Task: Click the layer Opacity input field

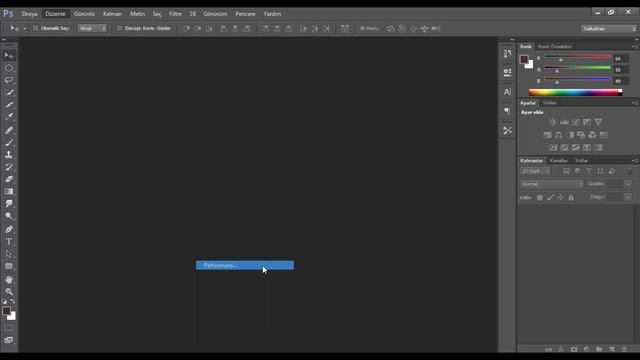Action: pos(615,184)
